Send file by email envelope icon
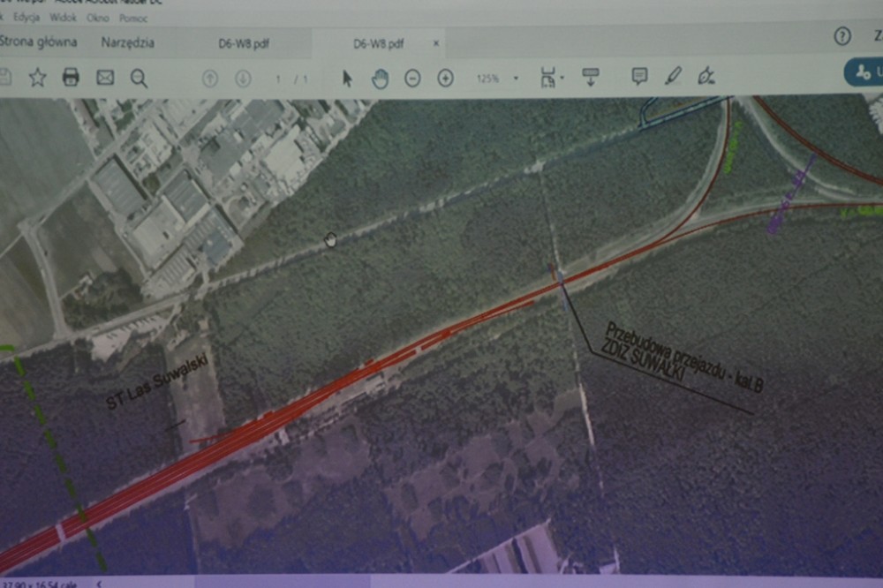The height and width of the screenshot is (588, 883). pyautogui.click(x=105, y=78)
